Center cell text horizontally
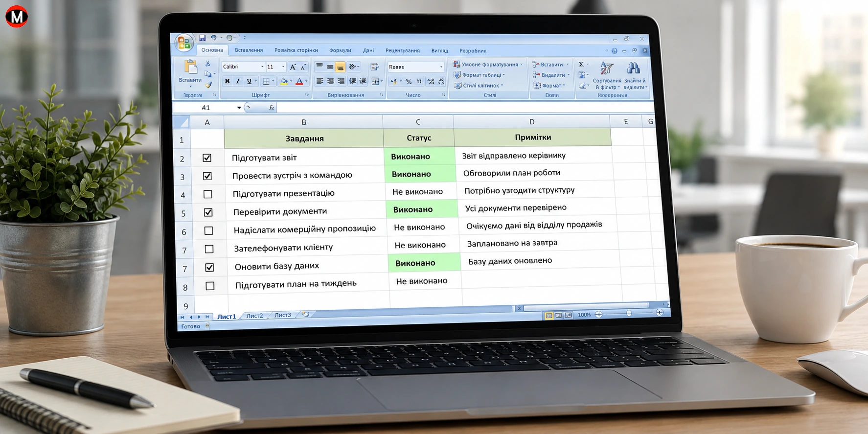 (330, 81)
